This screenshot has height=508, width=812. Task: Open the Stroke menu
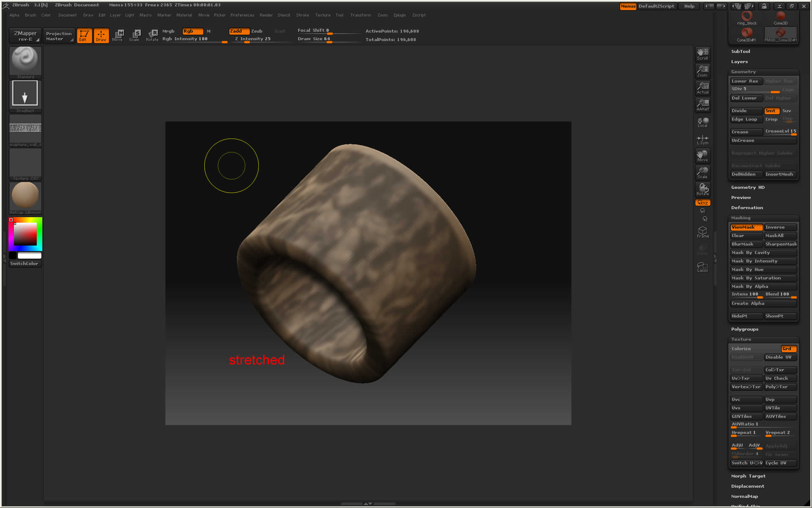click(302, 15)
